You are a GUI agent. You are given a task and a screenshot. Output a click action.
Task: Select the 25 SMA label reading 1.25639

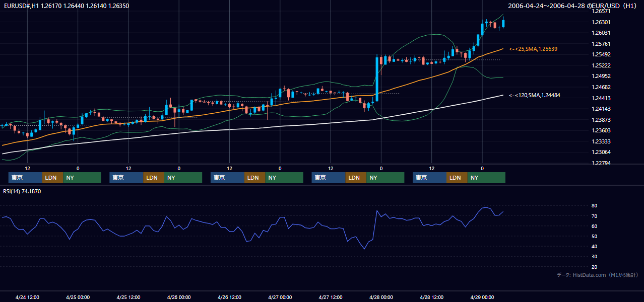coord(533,49)
